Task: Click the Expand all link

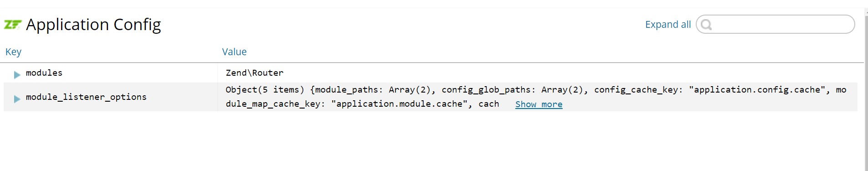Action: pyautogui.click(x=668, y=25)
